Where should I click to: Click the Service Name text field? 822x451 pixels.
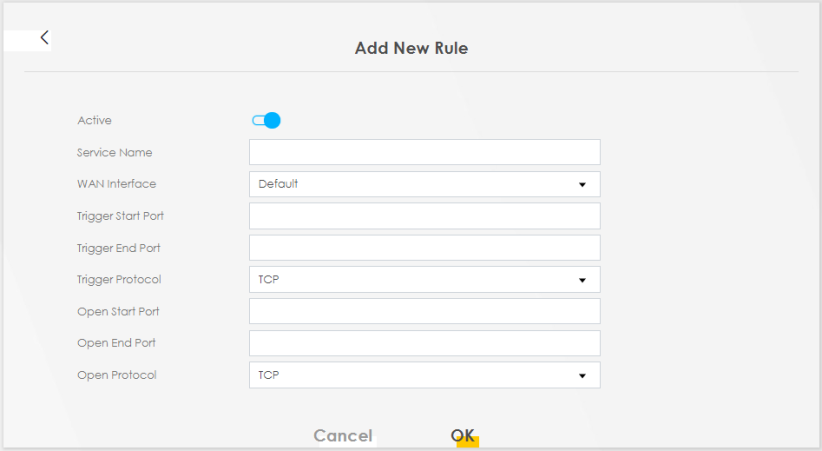click(x=424, y=152)
